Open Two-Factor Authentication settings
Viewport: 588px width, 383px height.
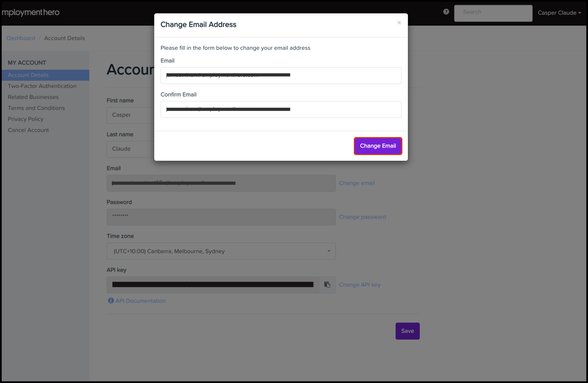[x=42, y=86]
